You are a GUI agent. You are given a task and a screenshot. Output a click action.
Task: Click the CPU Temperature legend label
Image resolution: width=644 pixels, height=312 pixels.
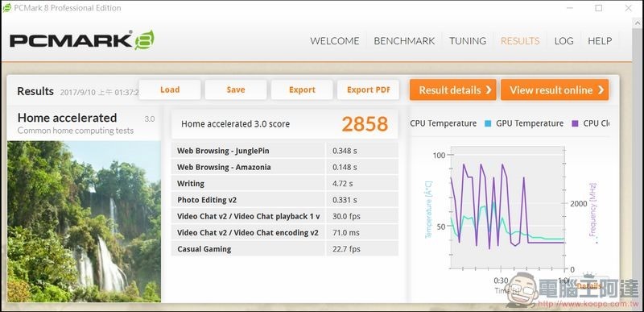pos(444,123)
